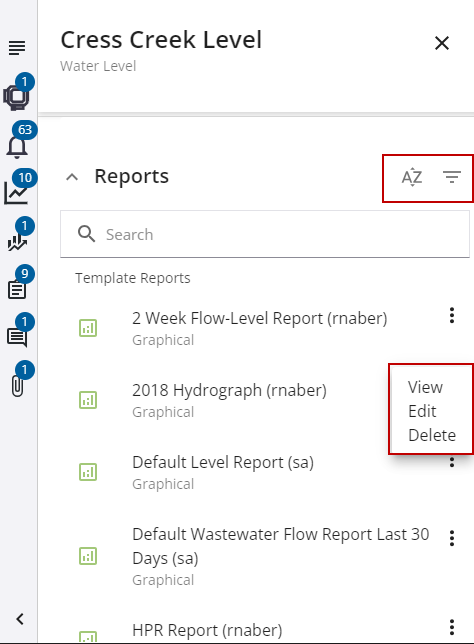Open the alarms bell icon showing 63

[x=17, y=148]
